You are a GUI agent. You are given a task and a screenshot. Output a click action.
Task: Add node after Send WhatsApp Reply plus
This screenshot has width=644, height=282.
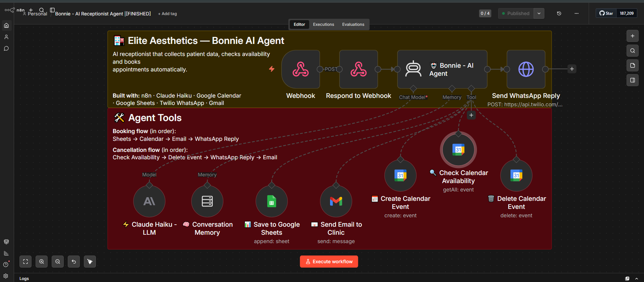tap(572, 69)
